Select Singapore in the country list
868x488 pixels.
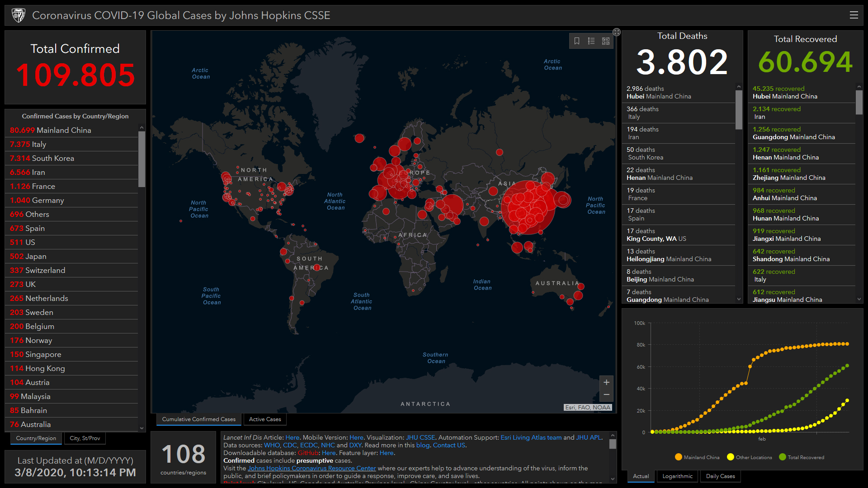(x=71, y=354)
